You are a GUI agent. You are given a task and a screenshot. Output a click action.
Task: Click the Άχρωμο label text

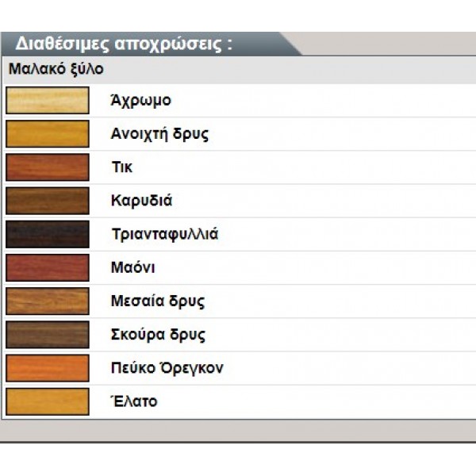point(141,101)
